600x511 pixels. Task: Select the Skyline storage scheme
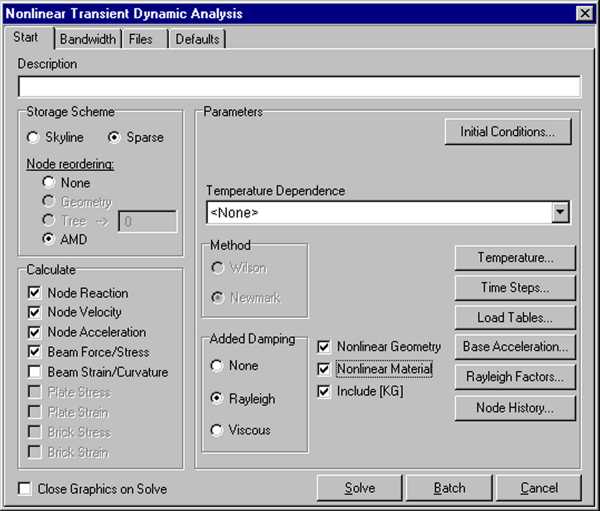point(34,137)
